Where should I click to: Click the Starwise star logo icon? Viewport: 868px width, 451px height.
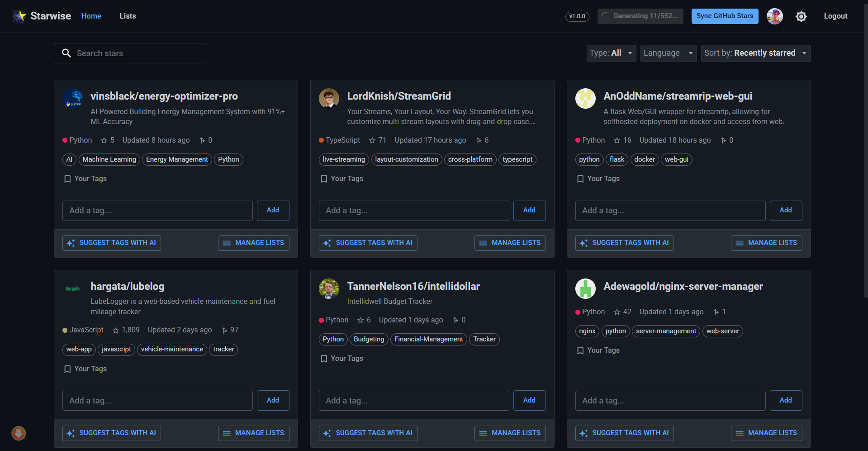[19, 16]
